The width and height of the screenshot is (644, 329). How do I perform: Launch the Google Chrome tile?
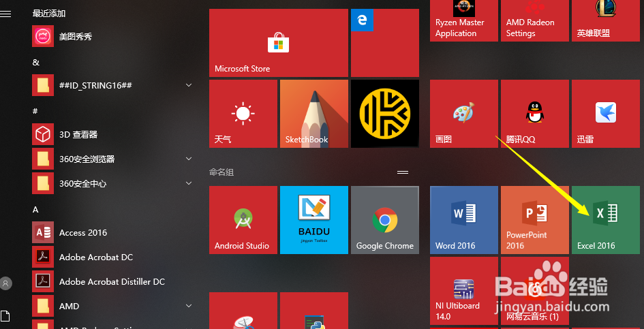click(385, 220)
